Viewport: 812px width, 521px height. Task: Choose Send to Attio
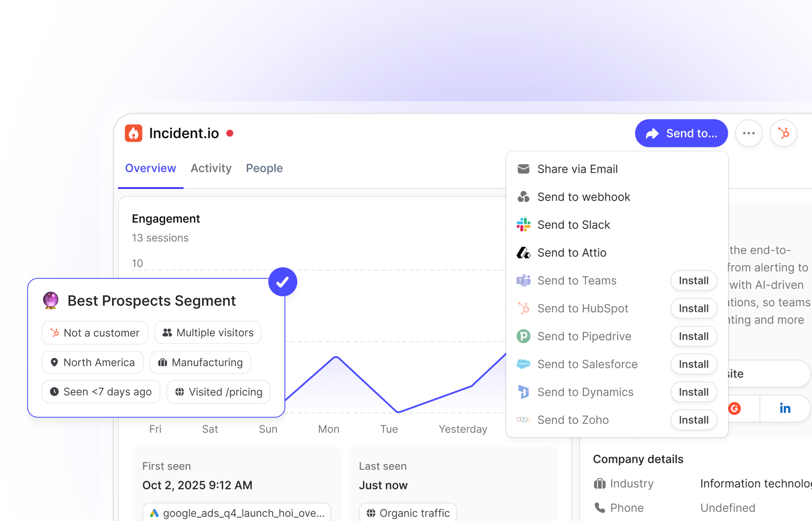tap(572, 252)
